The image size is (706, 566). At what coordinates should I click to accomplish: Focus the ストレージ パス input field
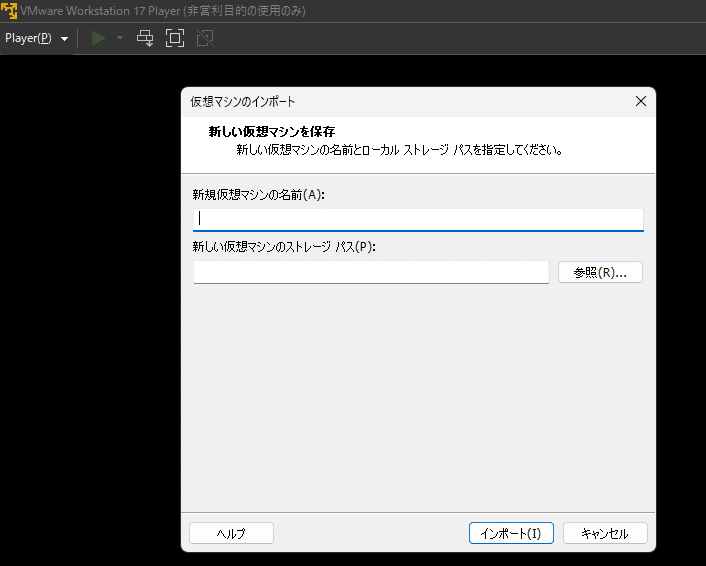[x=371, y=272]
